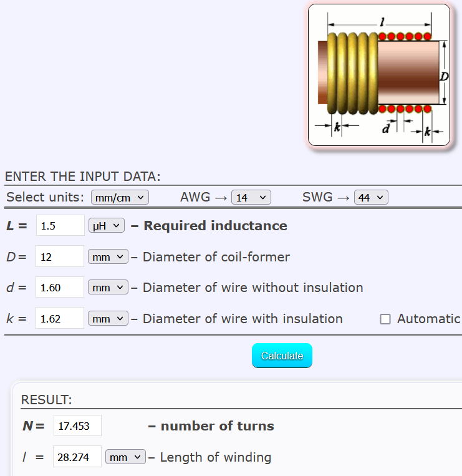Click the 'Required inductance' label text
This screenshot has height=476, width=462.
pos(215,226)
